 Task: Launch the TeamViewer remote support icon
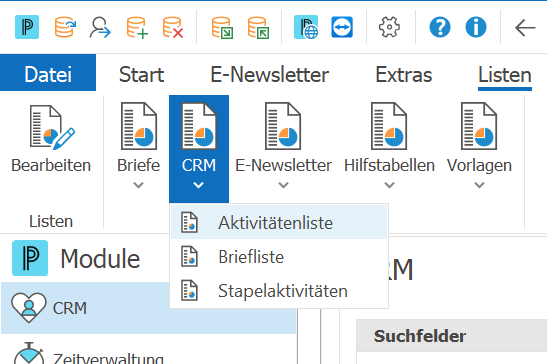pos(342,27)
